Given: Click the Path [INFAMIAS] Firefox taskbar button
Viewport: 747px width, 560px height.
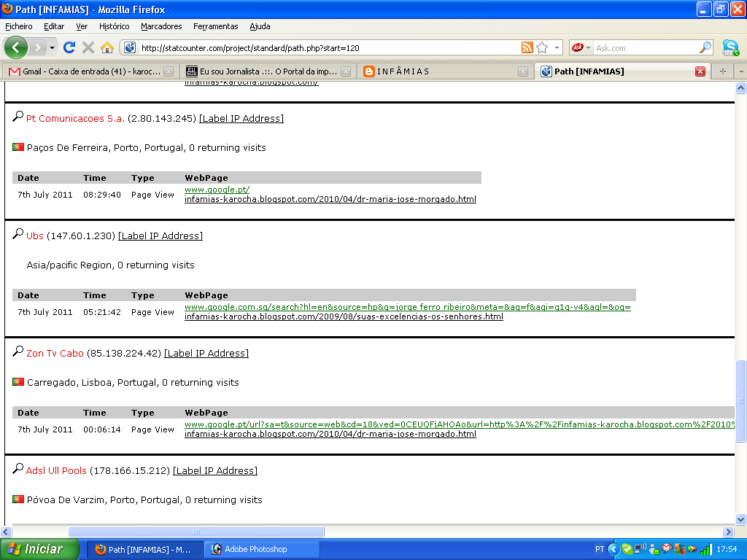Looking at the screenshot, I should tap(145, 549).
